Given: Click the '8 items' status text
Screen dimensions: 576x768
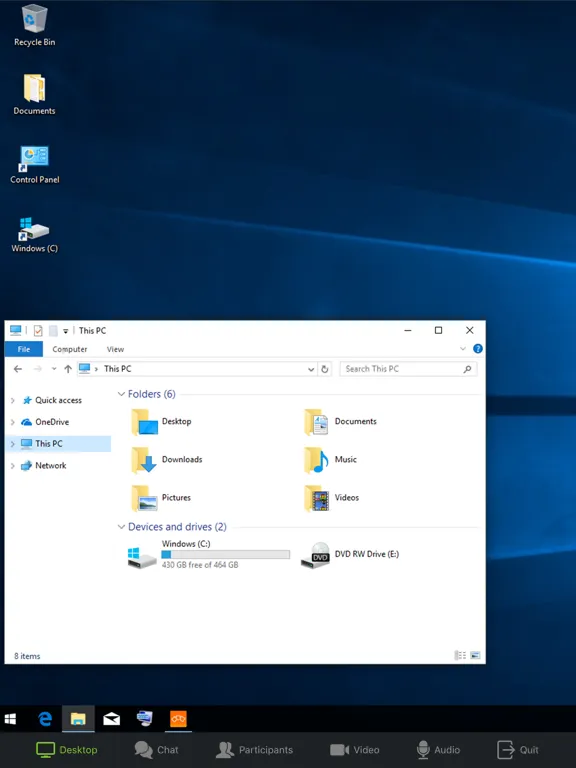Looking at the screenshot, I should coord(27,656).
